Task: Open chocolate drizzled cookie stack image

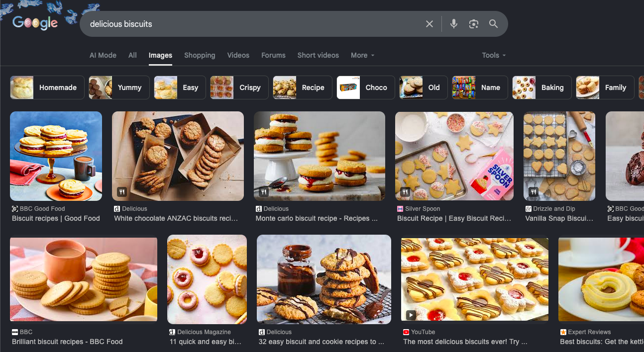Action: pos(324,279)
